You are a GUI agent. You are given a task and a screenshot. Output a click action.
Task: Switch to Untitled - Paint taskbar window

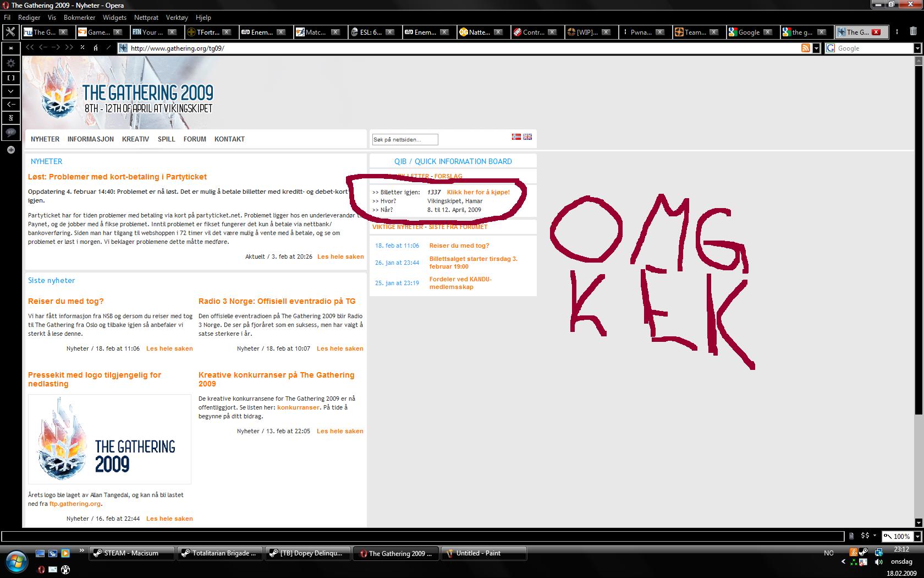[x=484, y=553]
